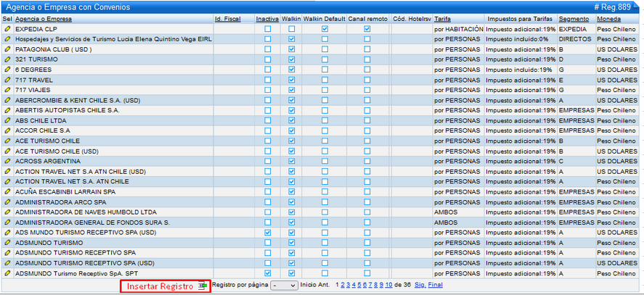Uncheck Canal remoto for EXPEDIA CLP

pyautogui.click(x=367, y=29)
